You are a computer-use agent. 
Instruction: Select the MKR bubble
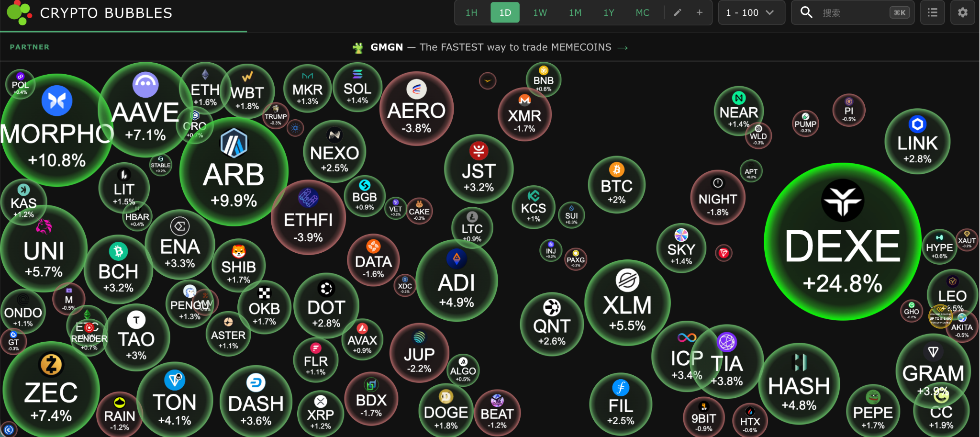307,89
